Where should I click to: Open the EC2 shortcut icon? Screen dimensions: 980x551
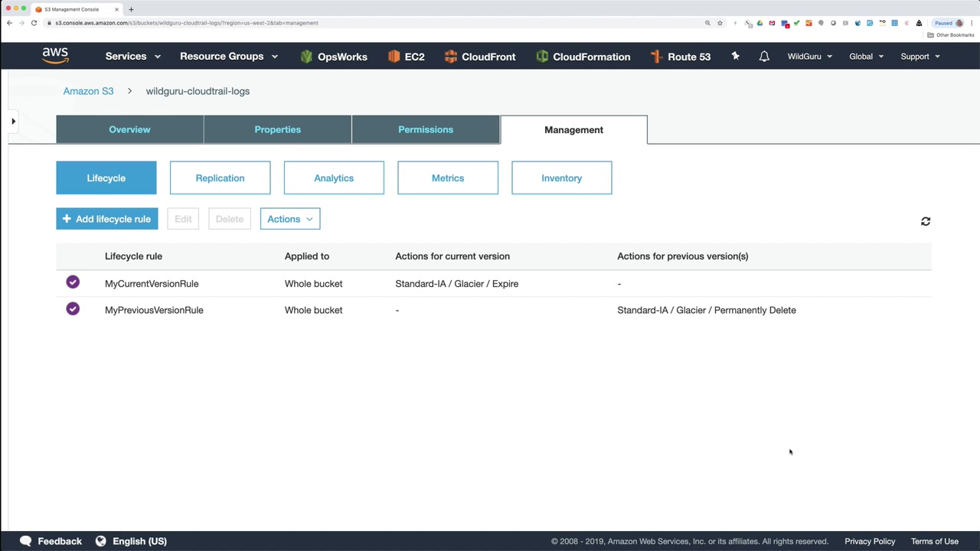tap(394, 57)
